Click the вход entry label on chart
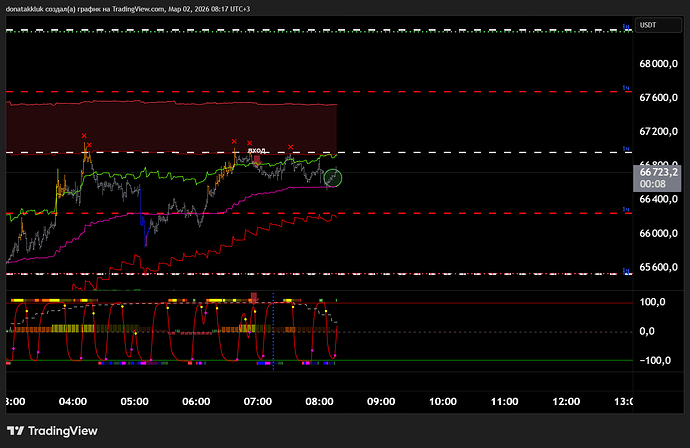Image resolution: width=690 pixels, height=448 pixels. click(x=257, y=150)
